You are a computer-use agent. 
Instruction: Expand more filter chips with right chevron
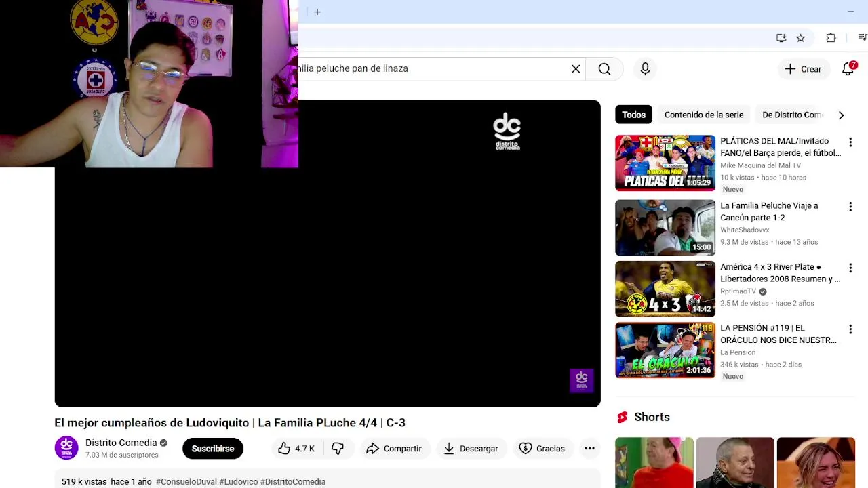coord(841,115)
